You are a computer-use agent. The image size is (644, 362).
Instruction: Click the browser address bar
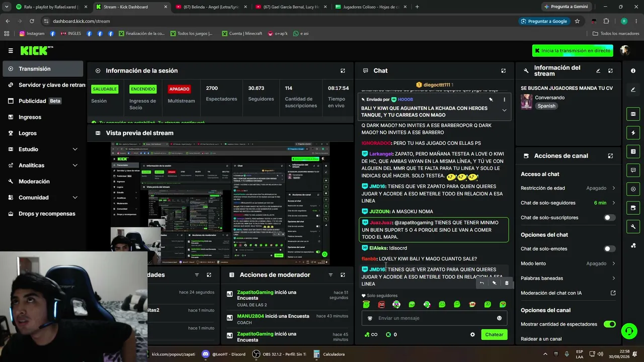(x=279, y=21)
